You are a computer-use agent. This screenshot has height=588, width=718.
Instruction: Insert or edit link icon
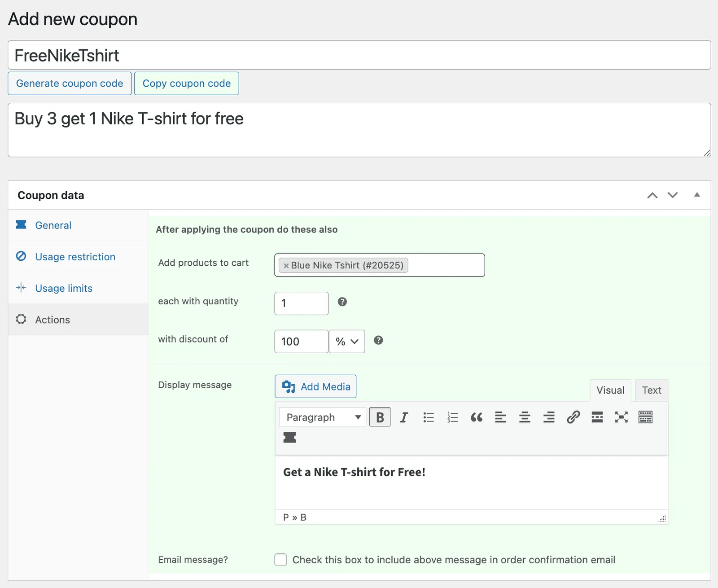(573, 417)
